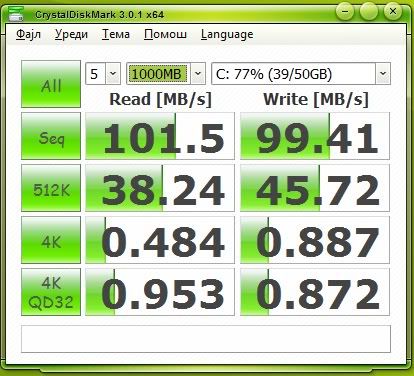Open the Уреди menu

coord(71,34)
